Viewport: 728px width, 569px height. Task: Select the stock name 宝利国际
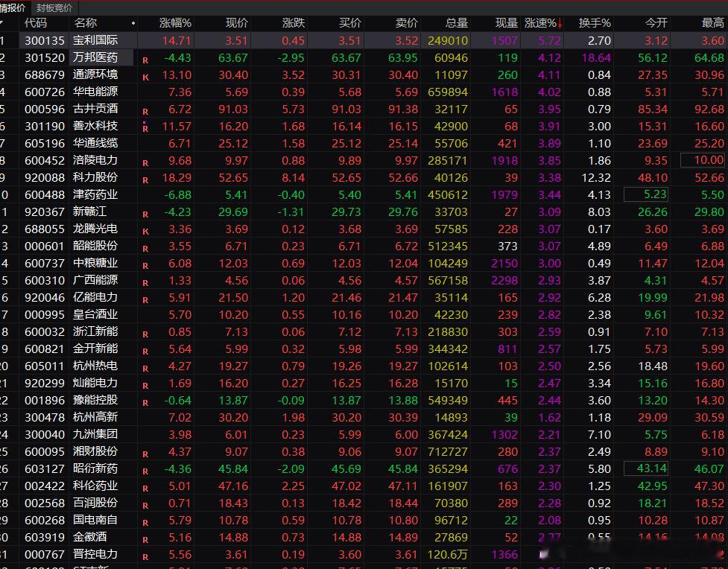click(x=95, y=40)
